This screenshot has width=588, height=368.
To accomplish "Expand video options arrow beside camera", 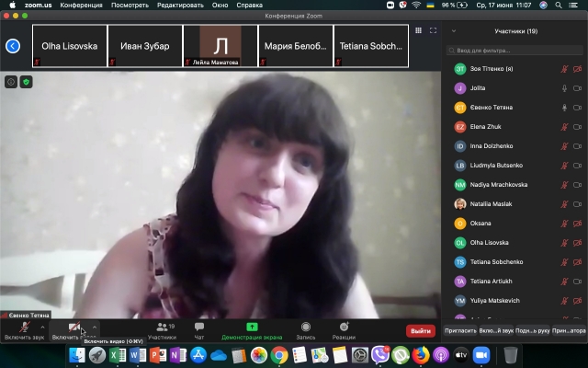I will pos(95,327).
